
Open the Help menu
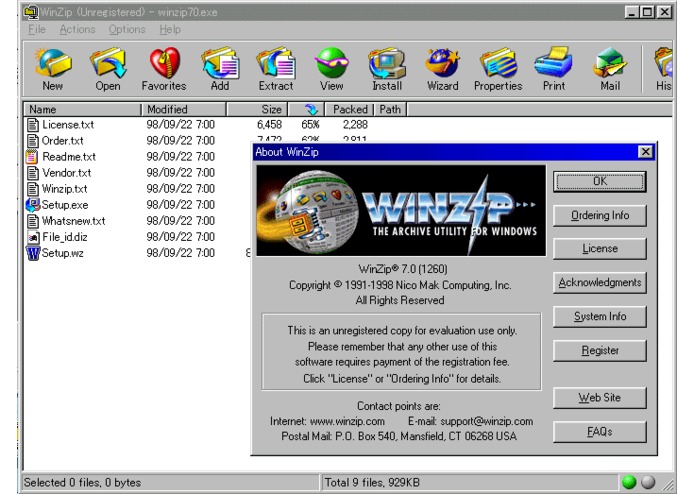point(170,29)
